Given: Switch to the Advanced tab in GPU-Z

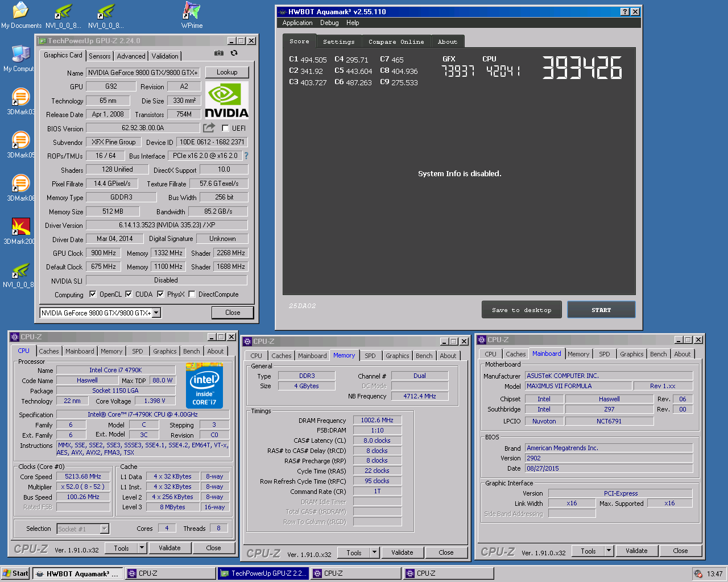Looking at the screenshot, I should [131, 56].
